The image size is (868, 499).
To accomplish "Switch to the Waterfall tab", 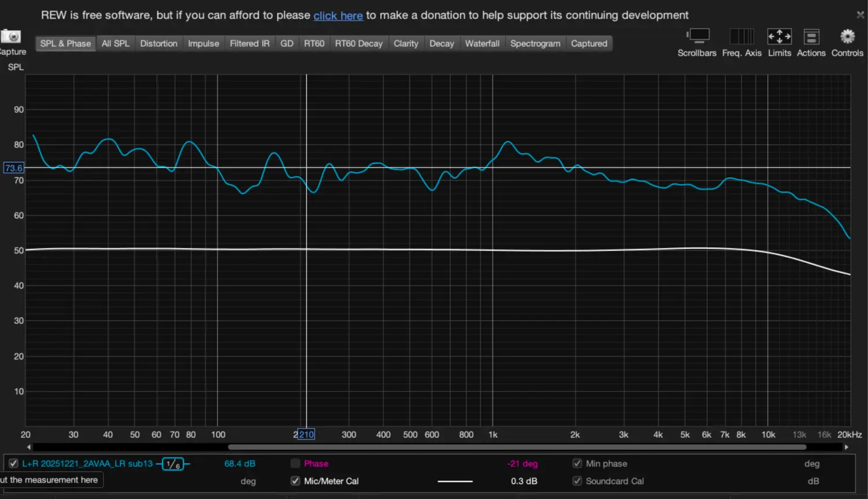I will pyautogui.click(x=482, y=43).
